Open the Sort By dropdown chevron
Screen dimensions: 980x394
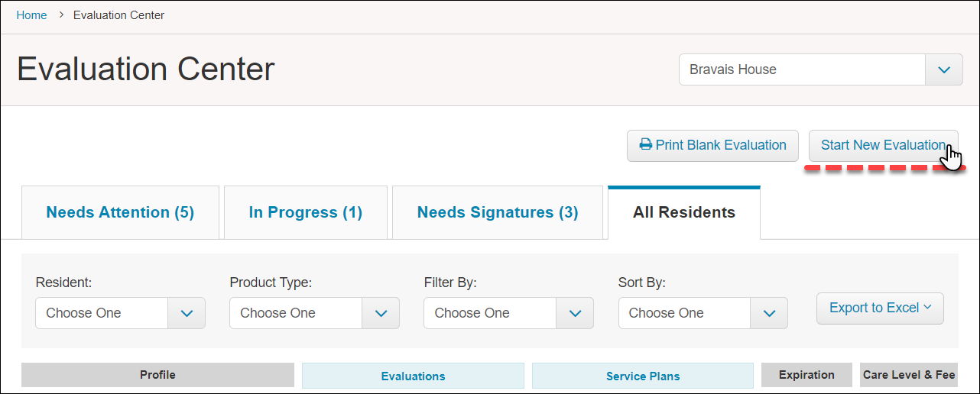coord(769,313)
